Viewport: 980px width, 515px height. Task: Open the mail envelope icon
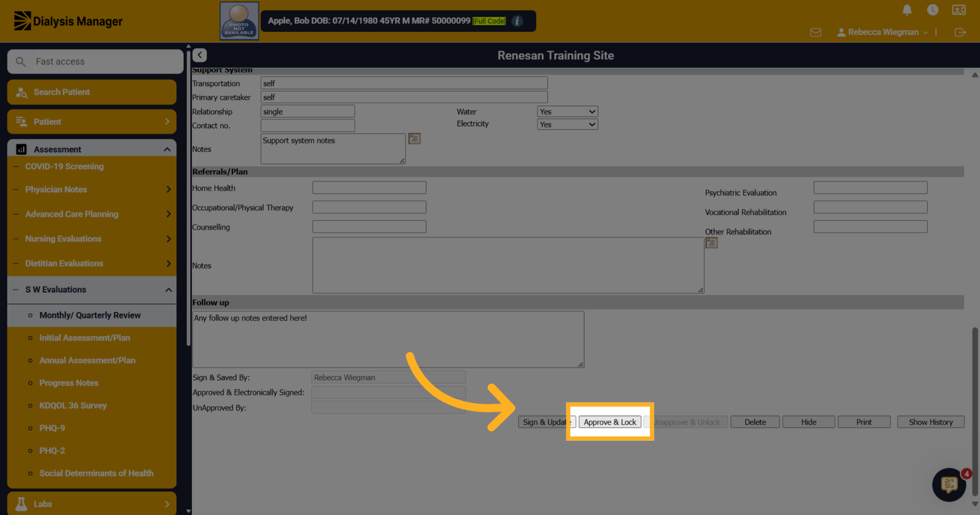click(x=815, y=32)
